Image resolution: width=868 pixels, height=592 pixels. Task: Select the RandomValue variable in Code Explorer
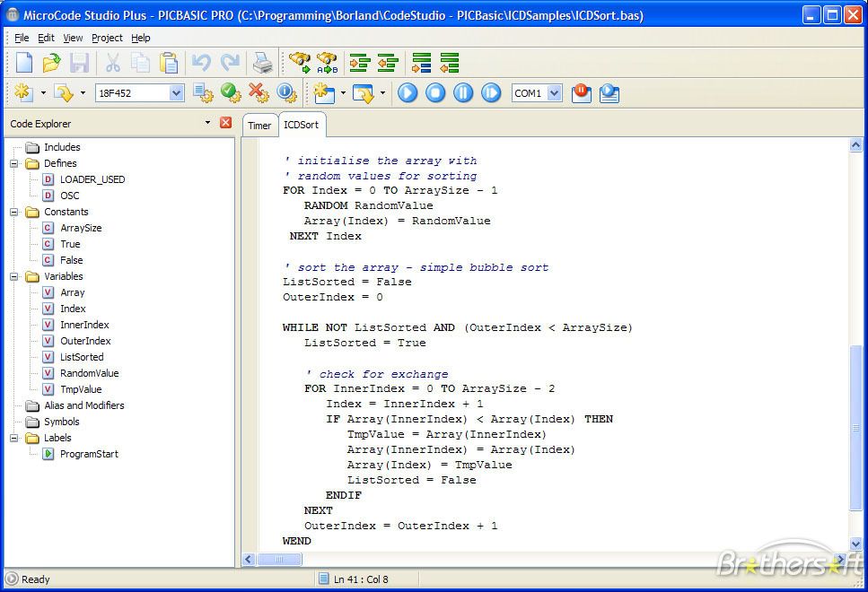pyautogui.click(x=91, y=373)
